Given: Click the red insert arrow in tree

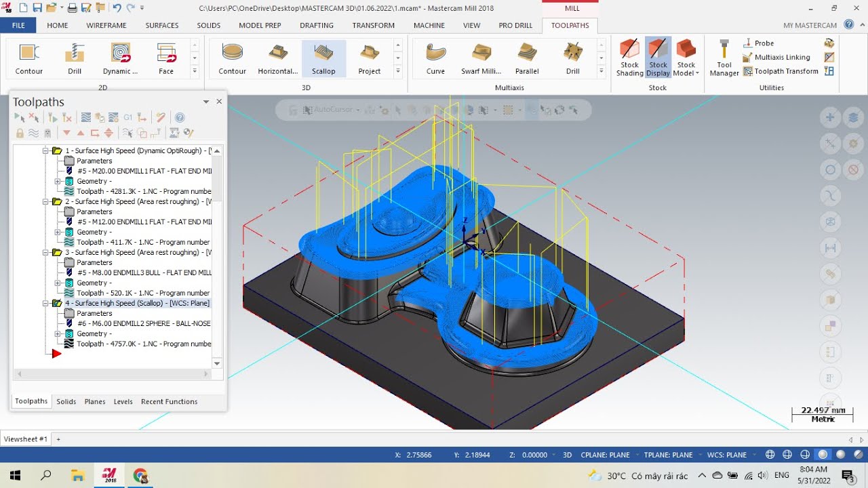Looking at the screenshot, I should (57, 353).
